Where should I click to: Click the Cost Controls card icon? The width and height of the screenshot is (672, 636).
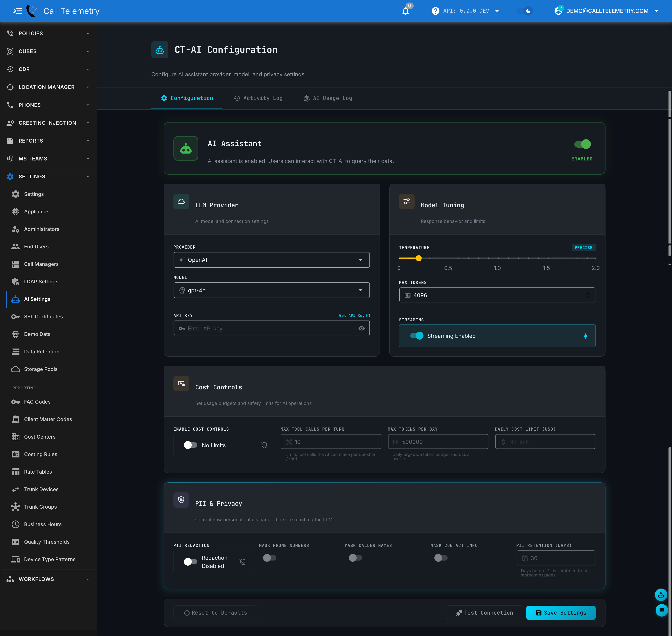point(181,383)
